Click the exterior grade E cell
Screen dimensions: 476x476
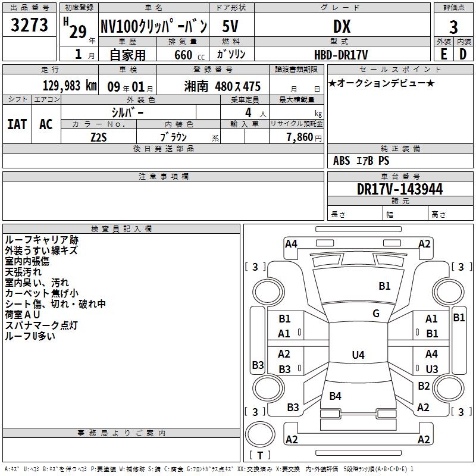coord(443,54)
